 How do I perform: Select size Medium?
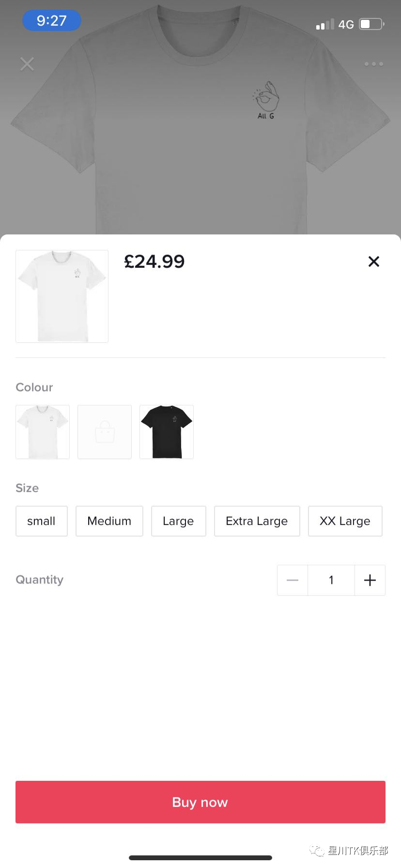tap(109, 521)
